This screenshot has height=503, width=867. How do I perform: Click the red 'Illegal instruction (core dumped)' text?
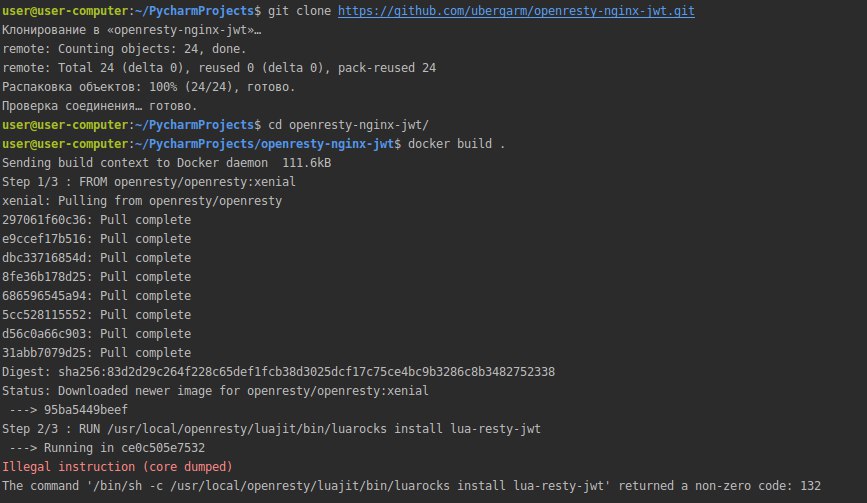(117, 467)
